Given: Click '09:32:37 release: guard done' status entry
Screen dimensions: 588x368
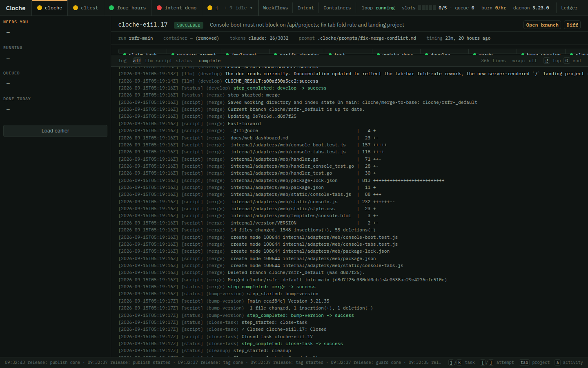Looking at the screenshot, I should [x=366, y=362].
